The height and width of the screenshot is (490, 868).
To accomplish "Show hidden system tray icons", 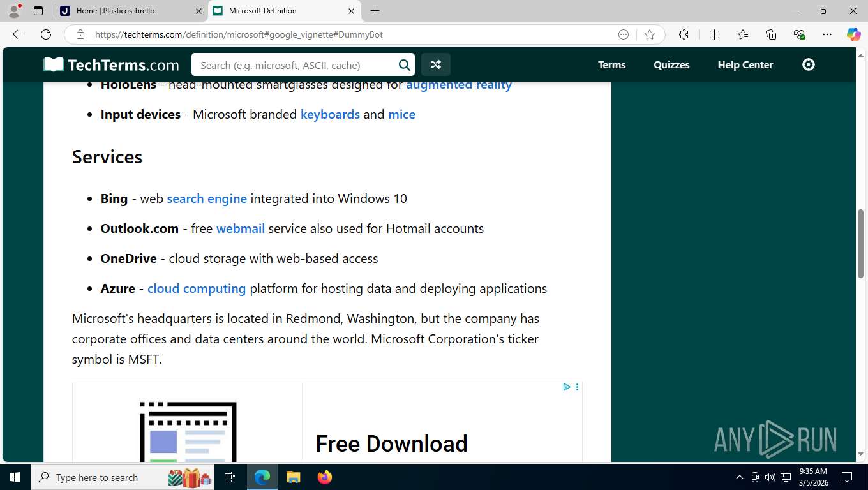I will pos(740,477).
